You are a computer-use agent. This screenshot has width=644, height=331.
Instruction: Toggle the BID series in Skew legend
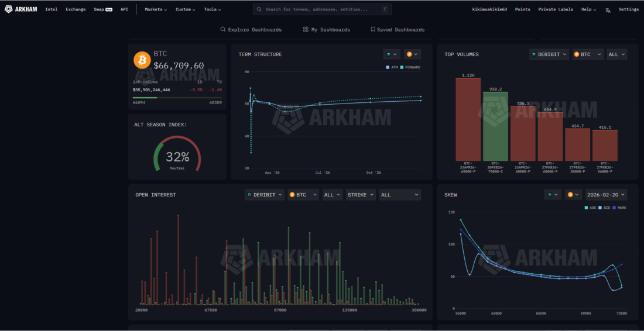tap(604, 208)
